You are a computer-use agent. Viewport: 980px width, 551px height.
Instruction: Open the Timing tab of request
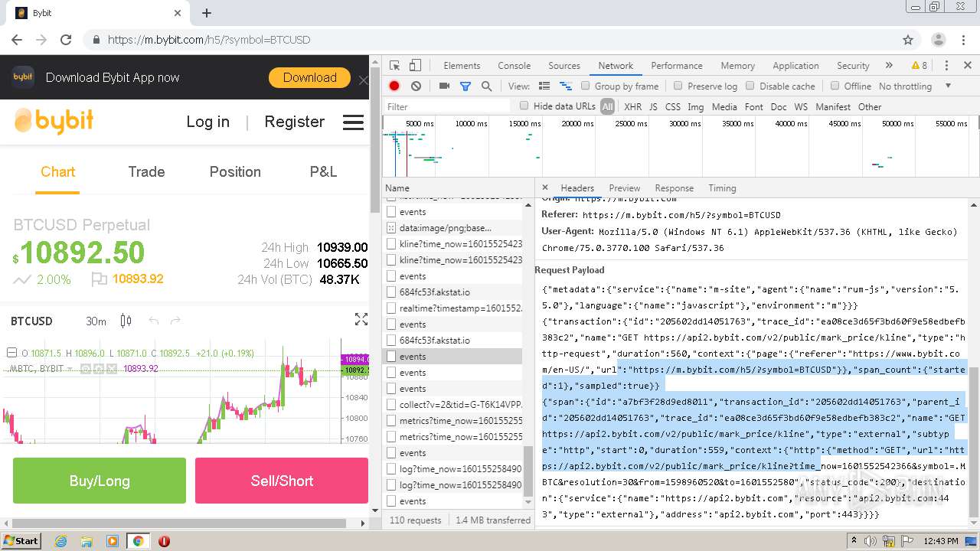(722, 188)
